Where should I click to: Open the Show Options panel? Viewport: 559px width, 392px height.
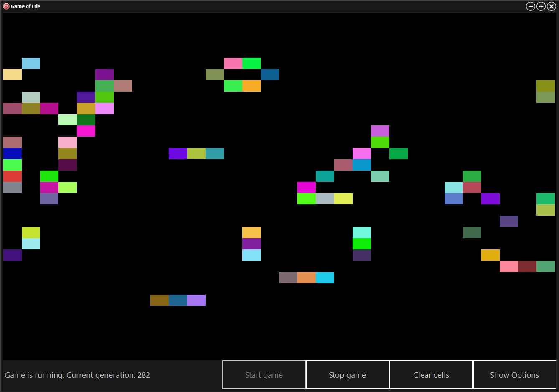[x=514, y=375]
